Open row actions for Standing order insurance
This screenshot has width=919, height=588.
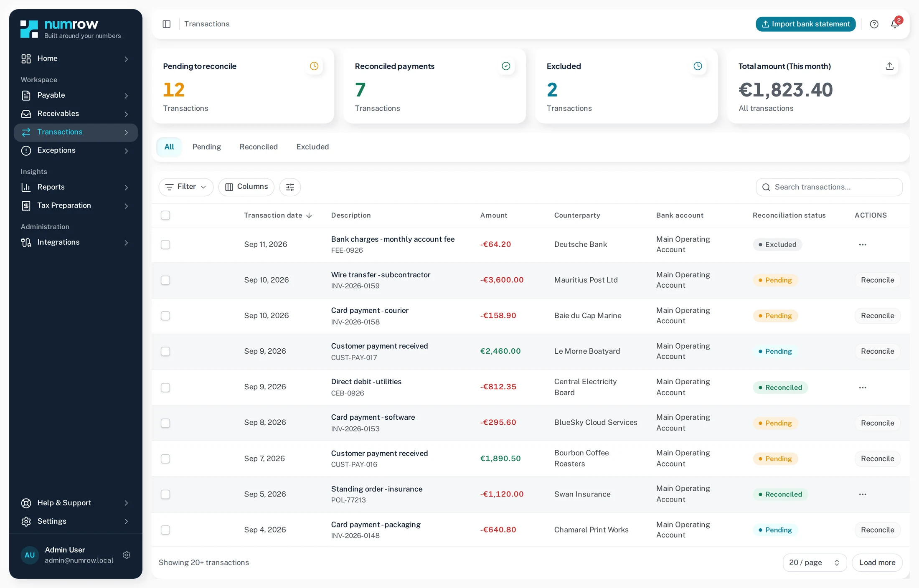[x=863, y=494]
